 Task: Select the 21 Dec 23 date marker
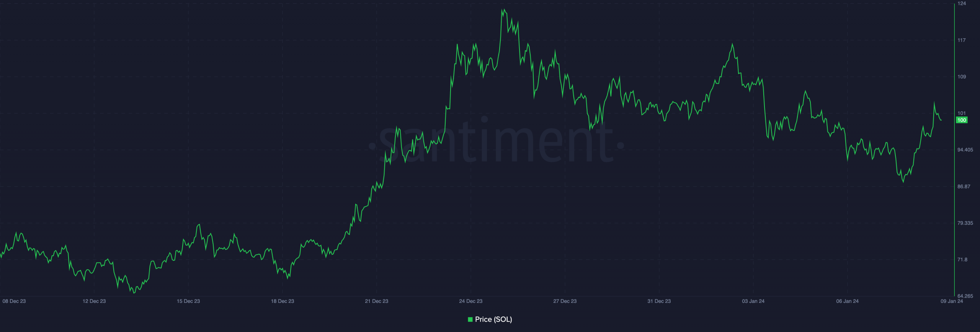click(377, 301)
